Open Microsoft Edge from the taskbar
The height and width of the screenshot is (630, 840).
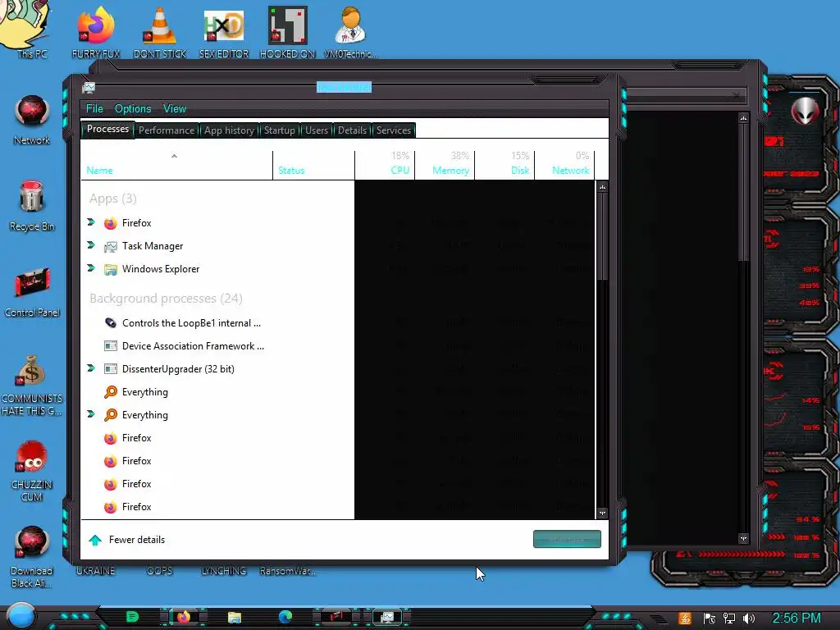click(285, 617)
